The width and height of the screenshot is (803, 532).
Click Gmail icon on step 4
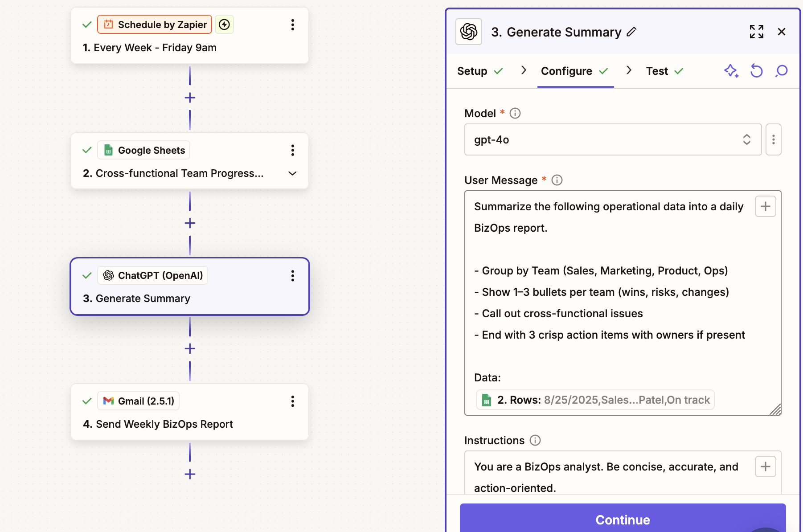tap(108, 401)
